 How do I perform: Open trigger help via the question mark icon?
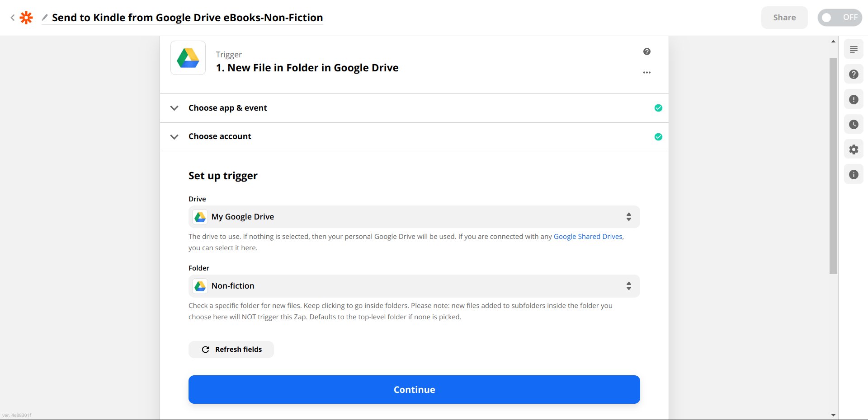[647, 51]
